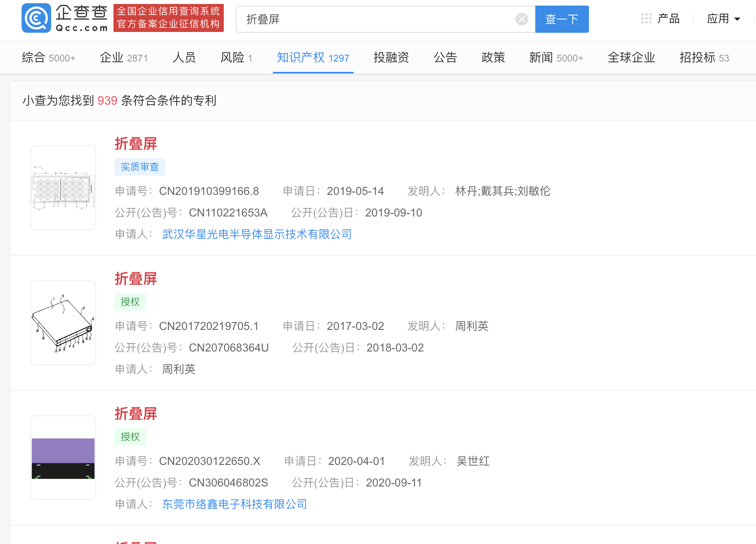The width and height of the screenshot is (756, 544).
Task: Click the 授权 tag on 周利英's patent
Action: pyautogui.click(x=130, y=302)
